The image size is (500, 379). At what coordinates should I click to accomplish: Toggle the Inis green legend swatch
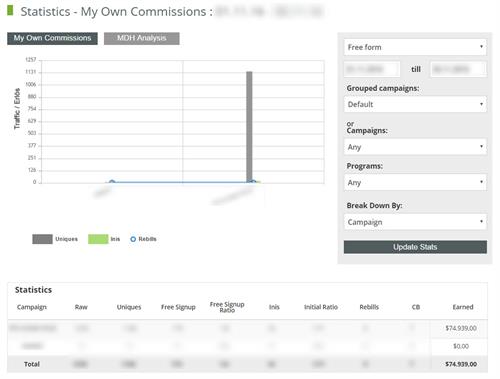98,239
